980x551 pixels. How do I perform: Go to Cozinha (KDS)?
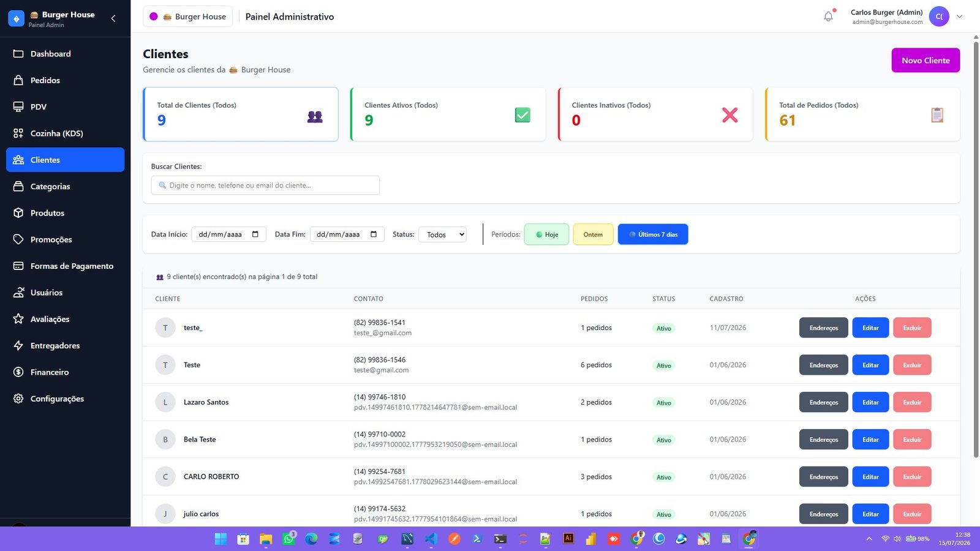pyautogui.click(x=65, y=133)
